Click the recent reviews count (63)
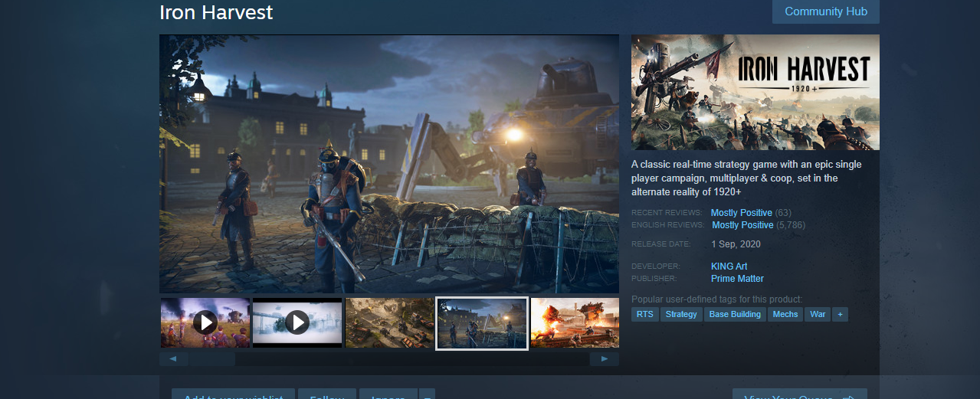Image resolution: width=980 pixels, height=399 pixels. [783, 212]
